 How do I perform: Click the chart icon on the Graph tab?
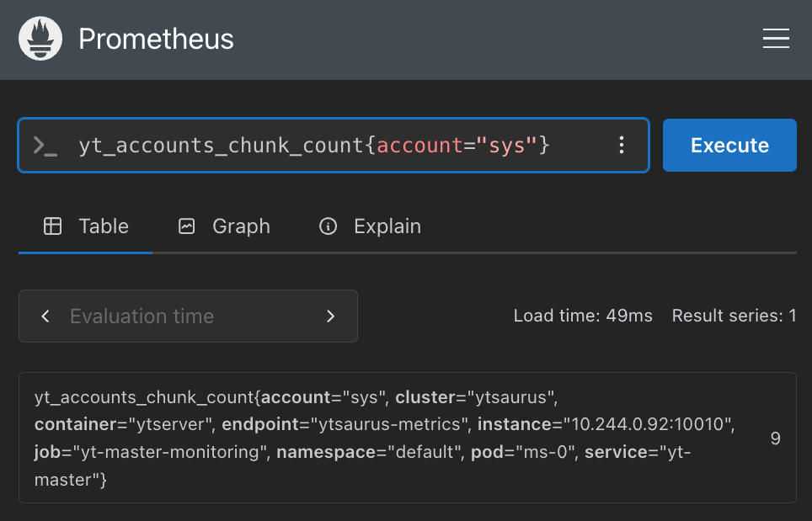(x=186, y=226)
